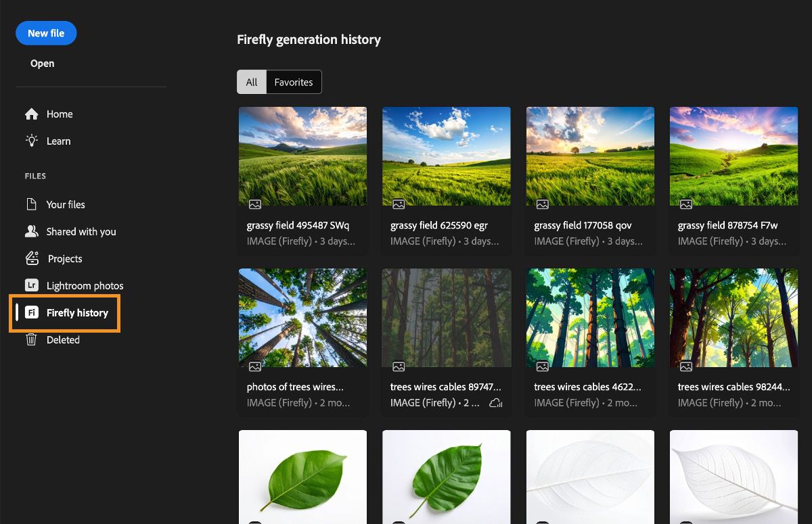812x524 pixels.
Task: Select the All filter tab
Action: point(251,82)
